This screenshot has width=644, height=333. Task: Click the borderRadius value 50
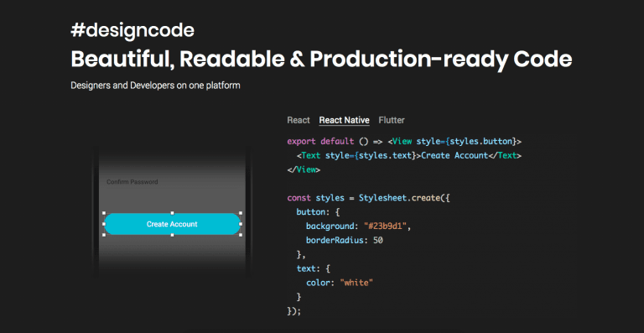click(378, 241)
